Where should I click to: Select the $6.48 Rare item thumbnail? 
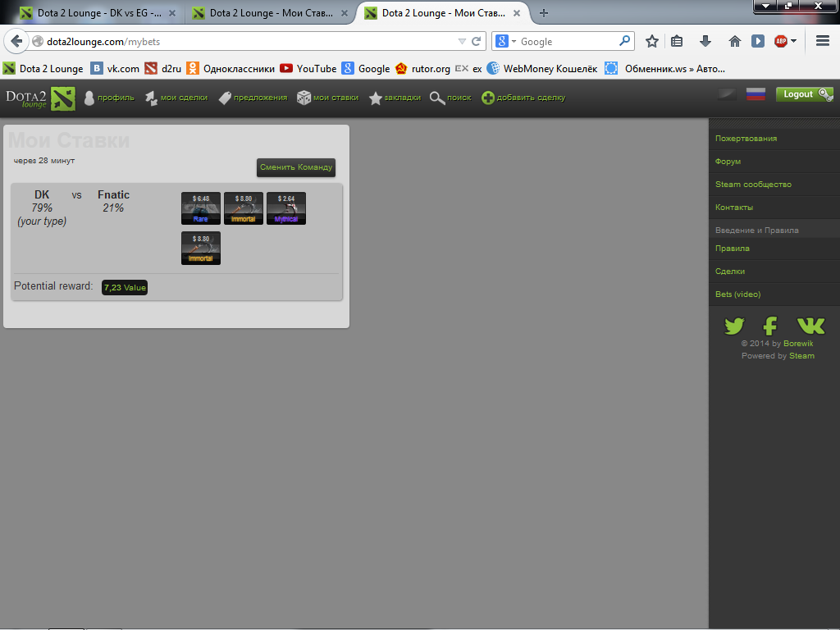(x=201, y=208)
